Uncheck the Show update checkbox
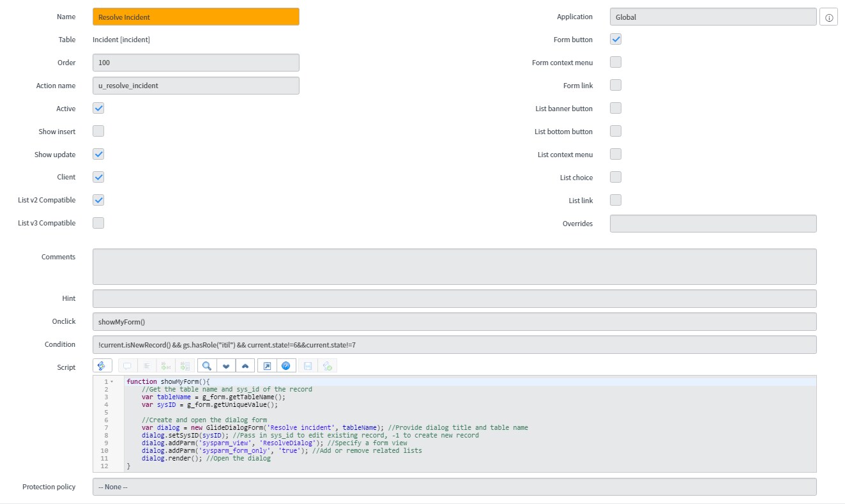The image size is (845, 504). [x=98, y=154]
